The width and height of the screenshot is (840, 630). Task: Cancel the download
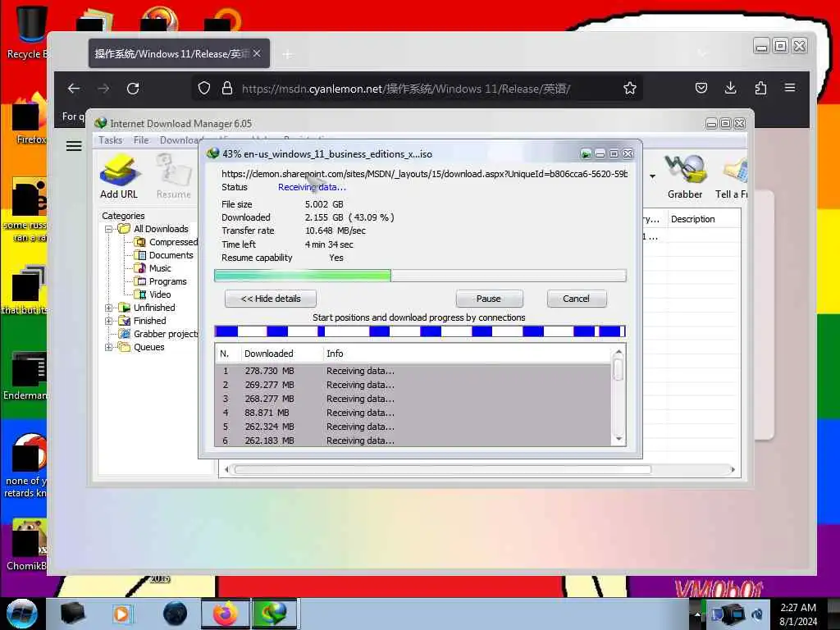577,299
